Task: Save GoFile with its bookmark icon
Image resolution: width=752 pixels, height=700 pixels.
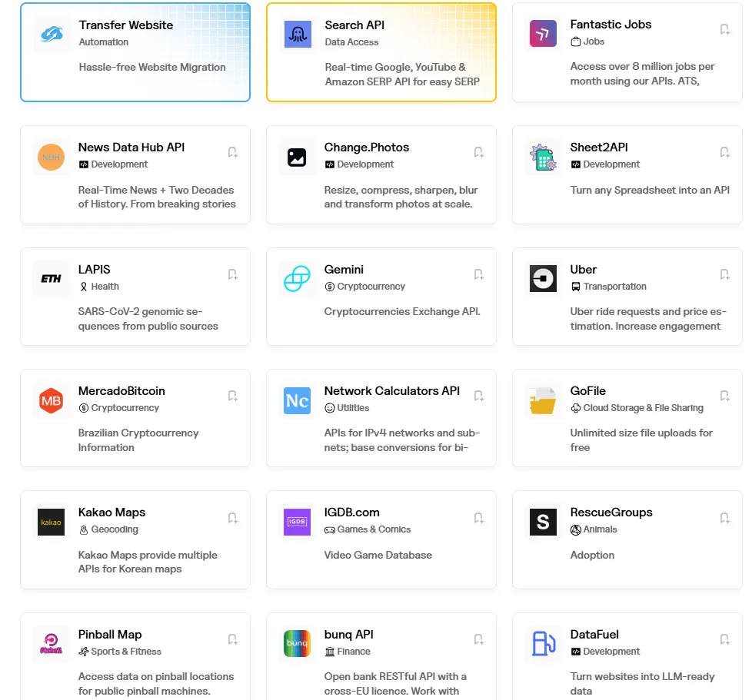Action: coord(724,396)
